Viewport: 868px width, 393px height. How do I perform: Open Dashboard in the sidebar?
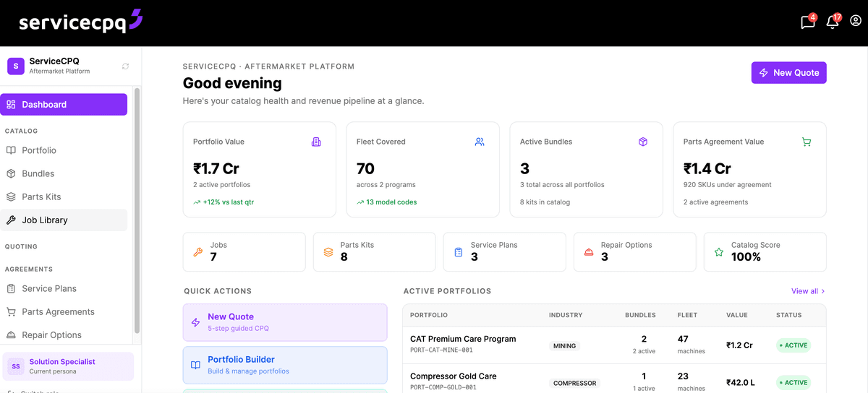[x=64, y=104]
